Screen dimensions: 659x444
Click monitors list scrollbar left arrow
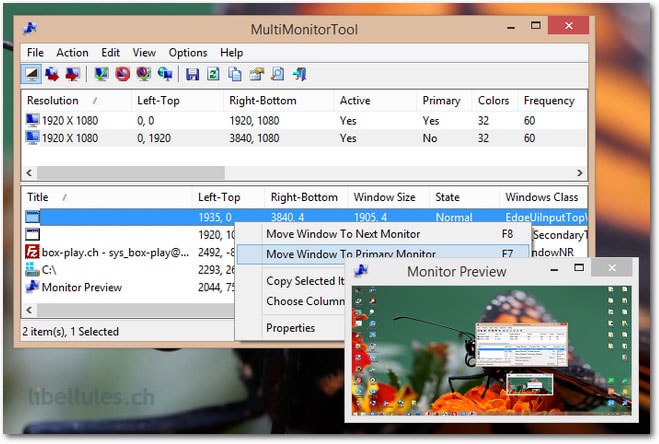tap(29, 172)
